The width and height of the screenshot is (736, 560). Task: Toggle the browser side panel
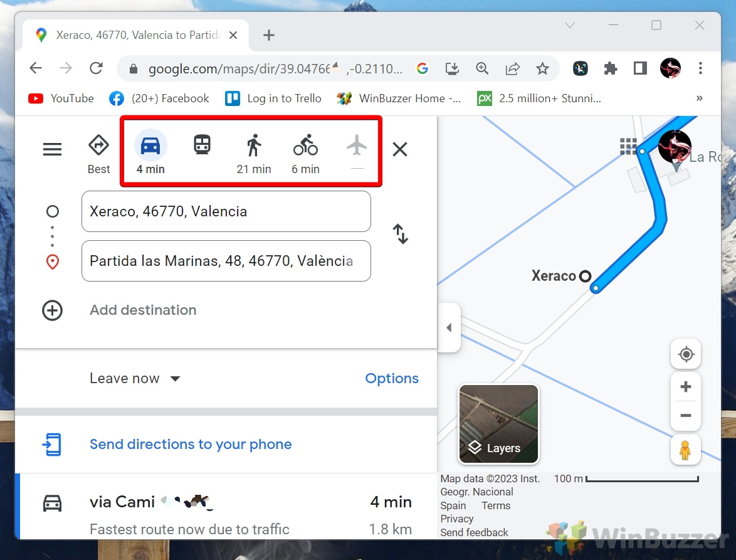click(640, 68)
